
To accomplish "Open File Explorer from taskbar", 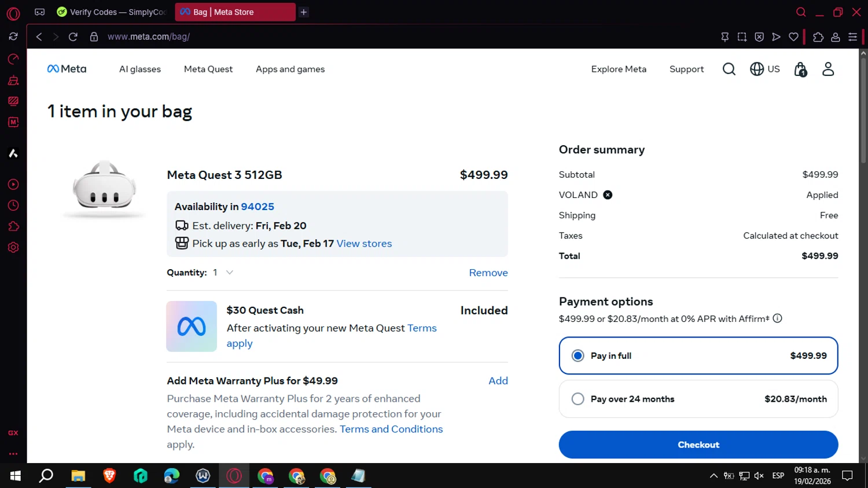I will click(78, 476).
